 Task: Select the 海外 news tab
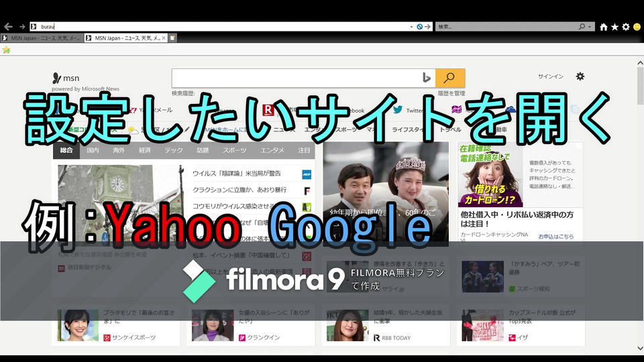tap(119, 150)
